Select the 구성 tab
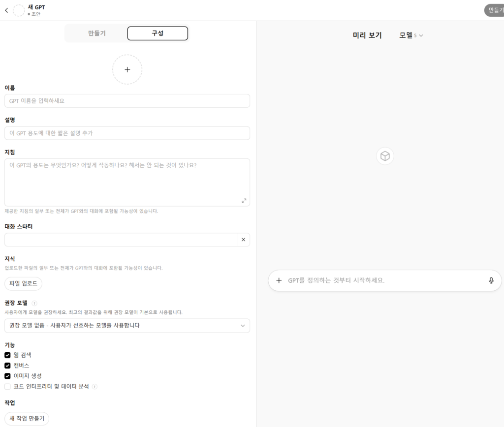Screen dimensions: 504x427 pyautogui.click(x=157, y=33)
